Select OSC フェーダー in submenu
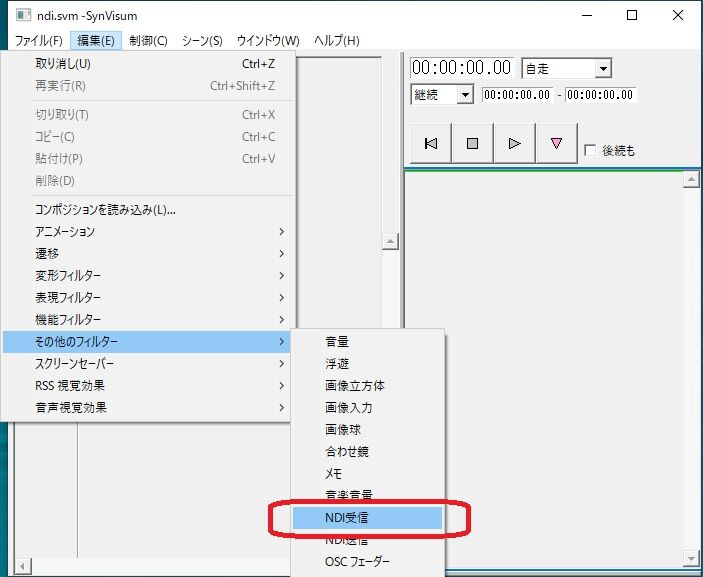This screenshot has height=577, width=703. 367,562
